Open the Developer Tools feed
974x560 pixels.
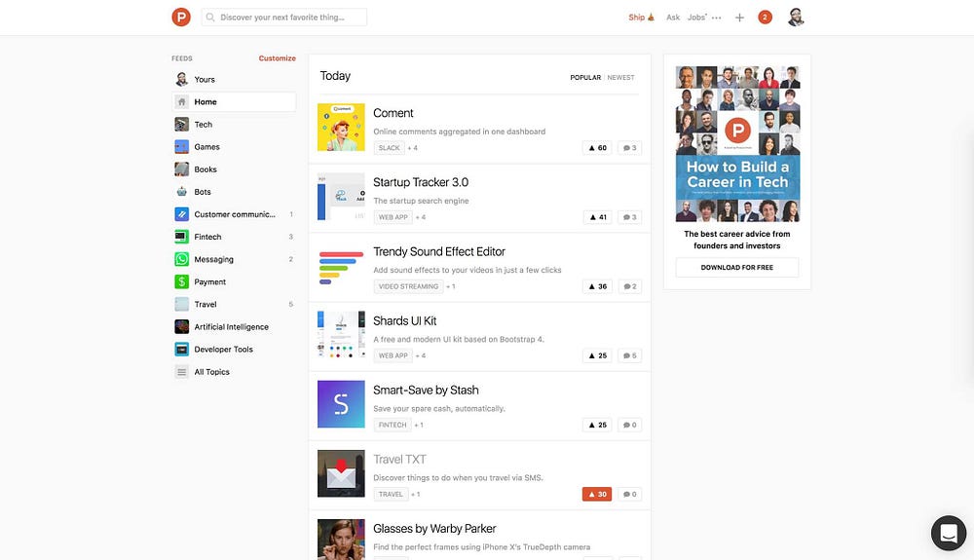tap(234, 350)
